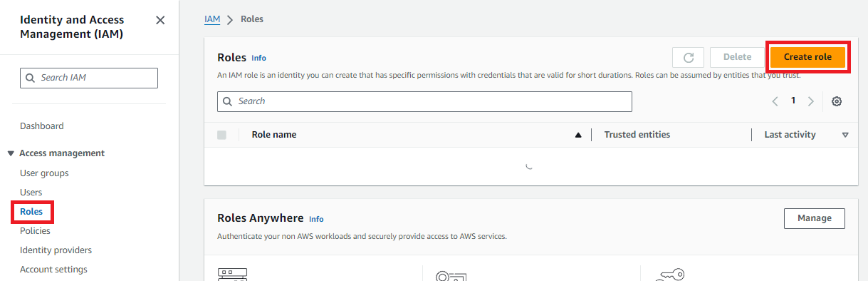868x281 pixels.
Task: Sort by Trusted entities column
Action: pyautogui.click(x=637, y=135)
